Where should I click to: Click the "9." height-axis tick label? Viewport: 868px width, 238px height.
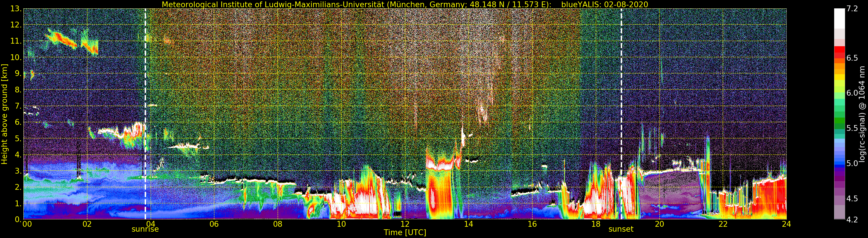click(x=18, y=73)
